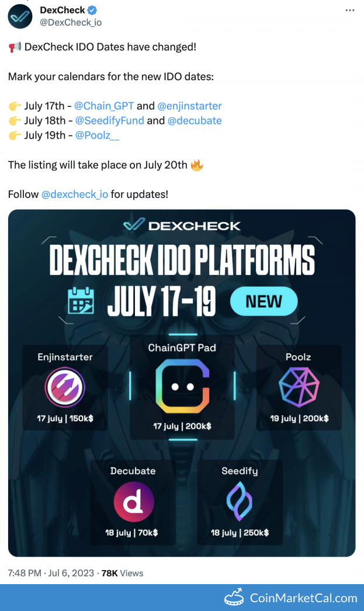Open the @enjinstarter mention link
The height and width of the screenshot is (611, 364).
[189, 106]
